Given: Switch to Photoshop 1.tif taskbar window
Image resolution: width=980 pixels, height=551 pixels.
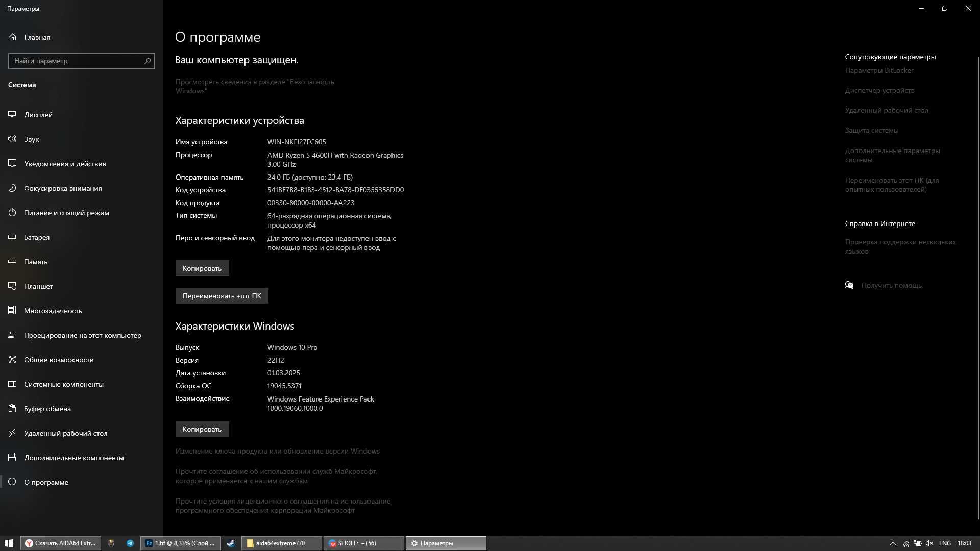Looking at the screenshot, I should [181, 543].
